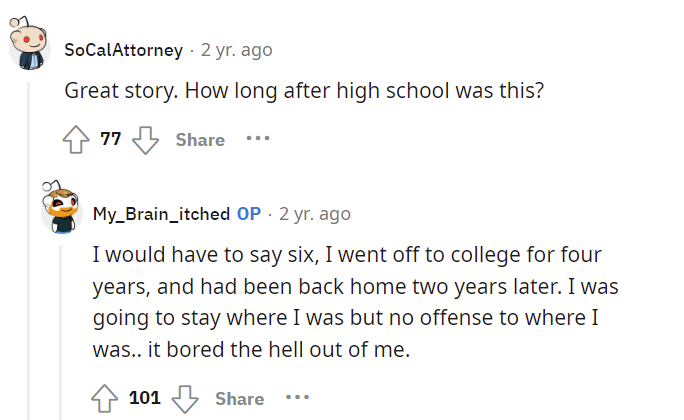
Task: Click SoCalAttorney's Snoo avatar
Action: click(x=29, y=44)
